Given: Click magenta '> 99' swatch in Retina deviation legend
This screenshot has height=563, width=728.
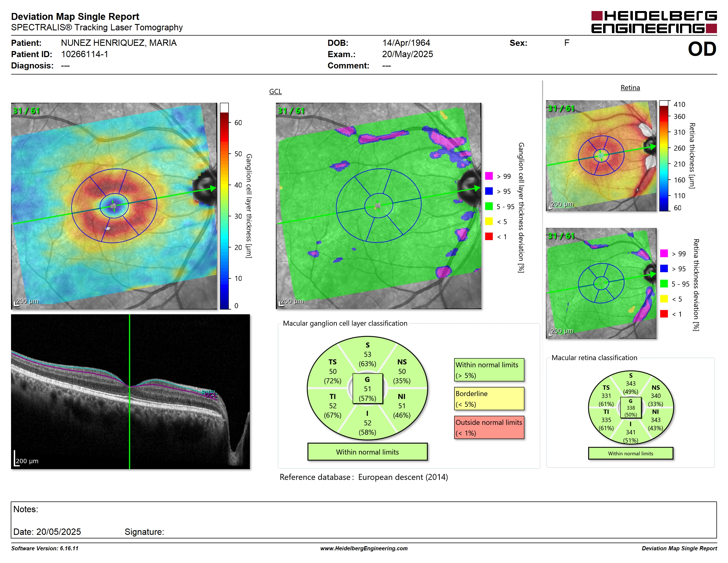Looking at the screenshot, I should click(664, 253).
